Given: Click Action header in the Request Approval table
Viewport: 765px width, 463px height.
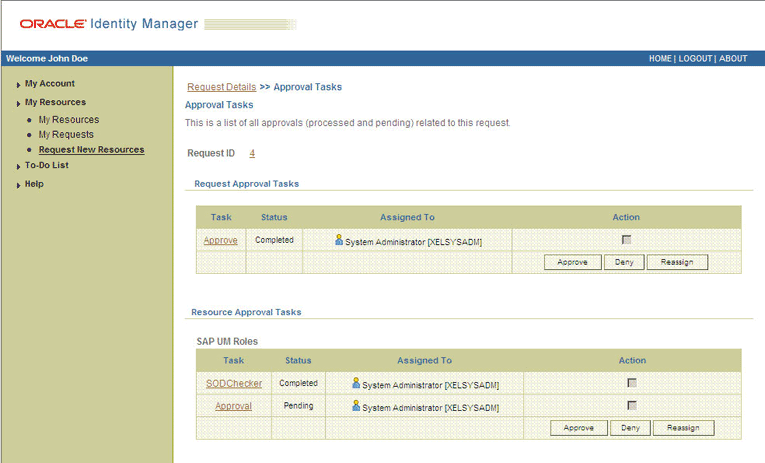Looking at the screenshot, I should pos(626,218).
